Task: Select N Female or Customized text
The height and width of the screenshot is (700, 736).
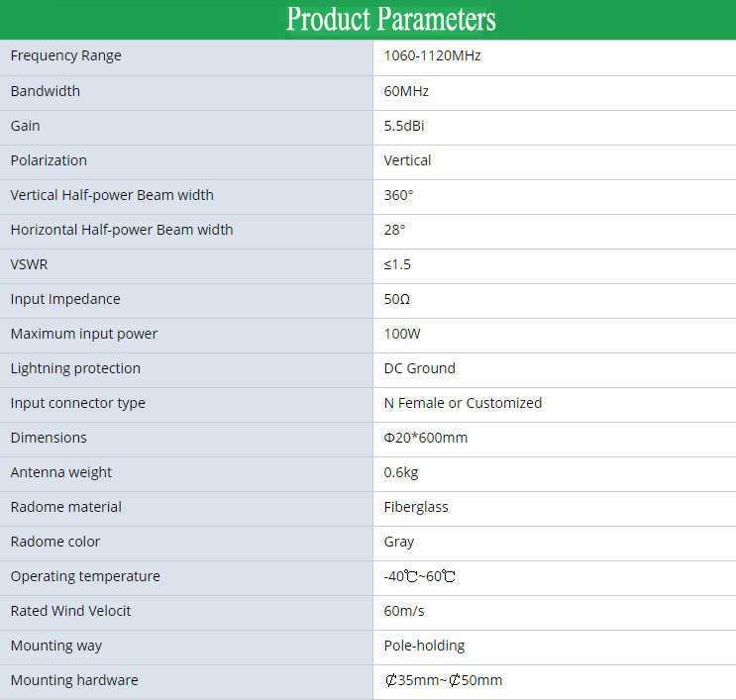Action: (463, 403)
